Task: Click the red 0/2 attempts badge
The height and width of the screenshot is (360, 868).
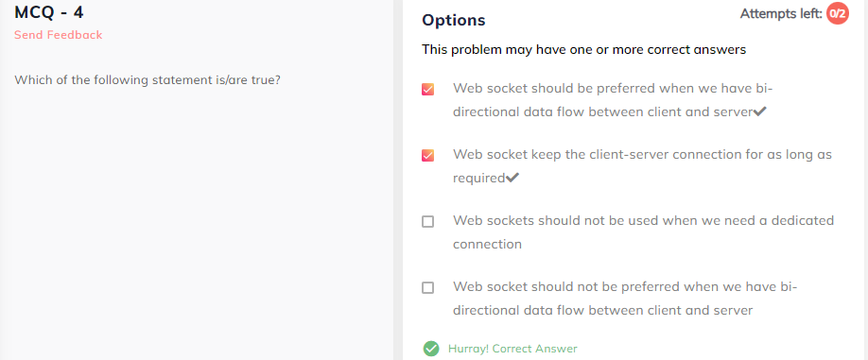Action: [x=837, y=14]
